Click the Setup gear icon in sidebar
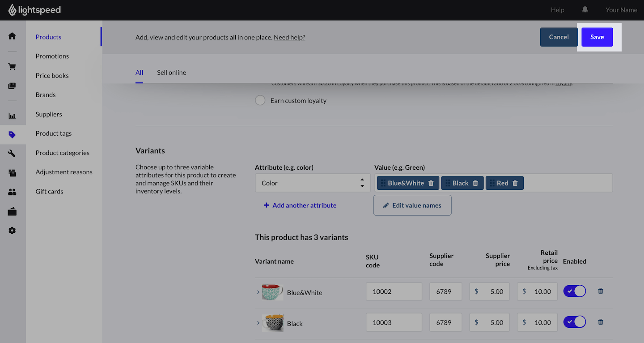Screen dimensions: 644x343 click(12, 230)
